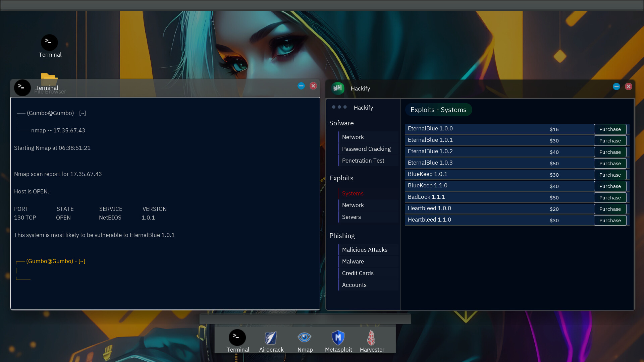The width and height of the screenshot is (644, 362).
Task: Toggle Accounts under Phishing section
Action: point(354,284)
